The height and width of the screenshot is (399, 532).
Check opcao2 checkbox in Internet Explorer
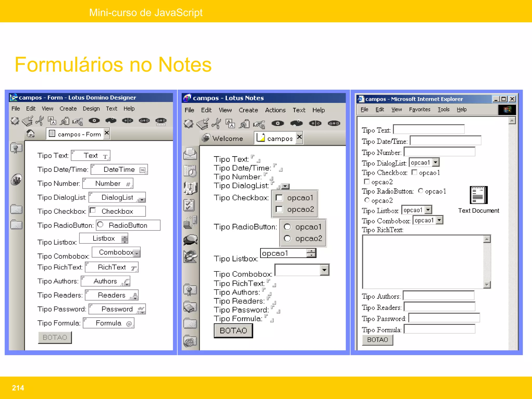tap(367, 181)
